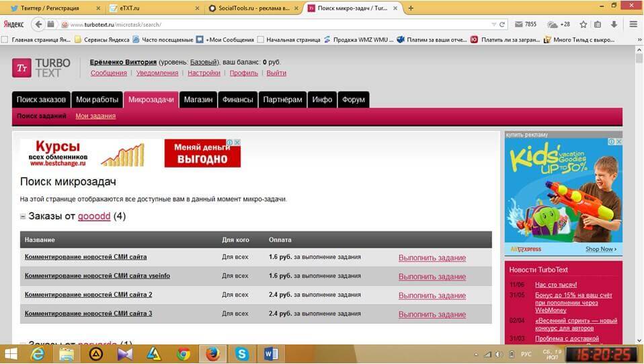Open the Уведомления link
Viewport: 644px width, 364px height.
(x=157, y=73)
